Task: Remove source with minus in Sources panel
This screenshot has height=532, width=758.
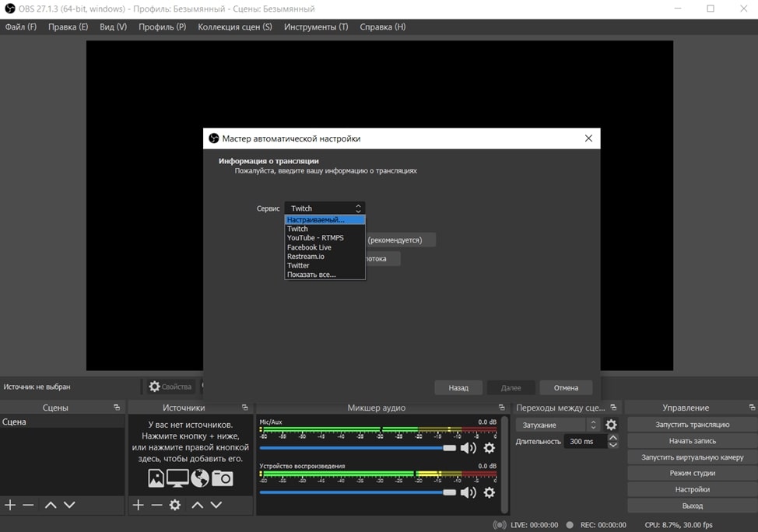Action: 156,505
